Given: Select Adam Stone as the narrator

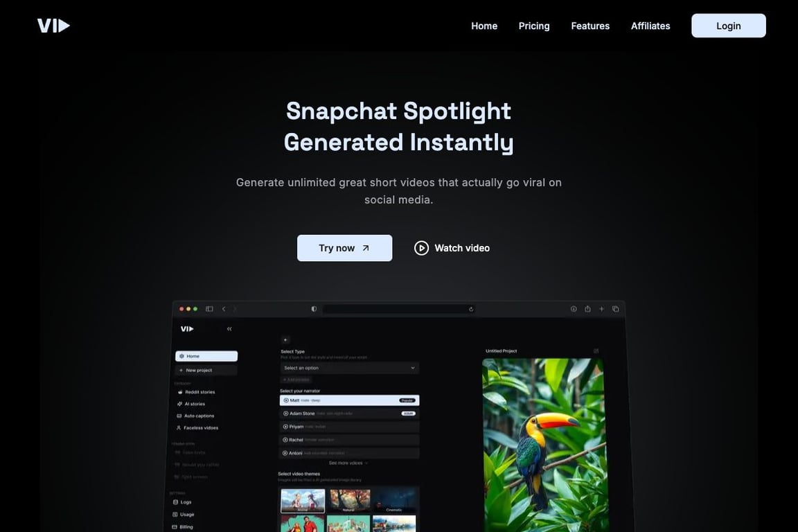Looking at the screenshot, I should (349, 414).
